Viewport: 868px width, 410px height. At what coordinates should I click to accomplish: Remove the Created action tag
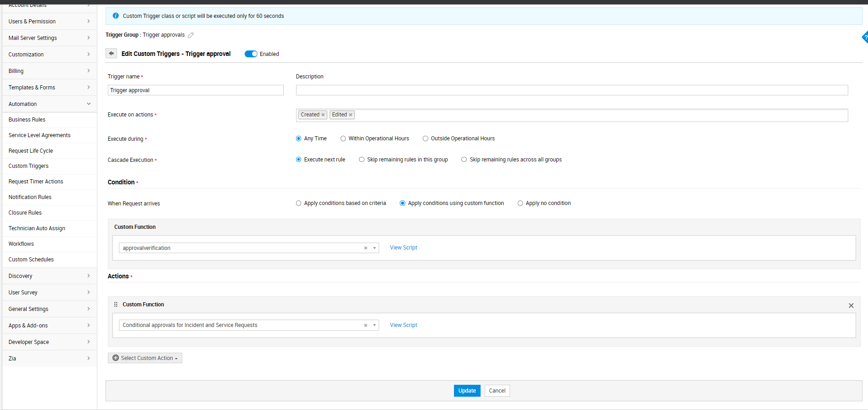[323, 115]
